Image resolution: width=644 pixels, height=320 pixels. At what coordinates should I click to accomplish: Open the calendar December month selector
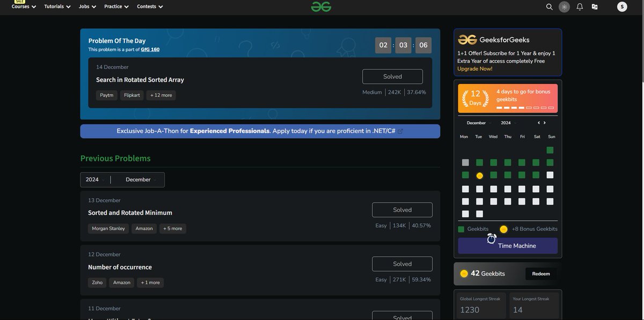pos(479,123)
